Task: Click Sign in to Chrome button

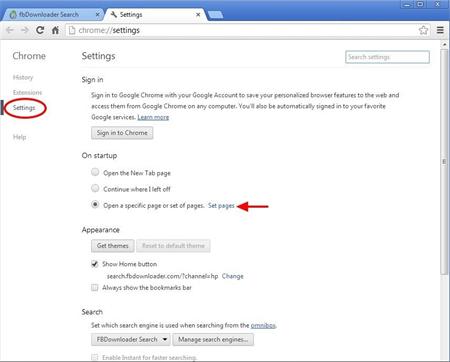Action: [x=122, y=133]
